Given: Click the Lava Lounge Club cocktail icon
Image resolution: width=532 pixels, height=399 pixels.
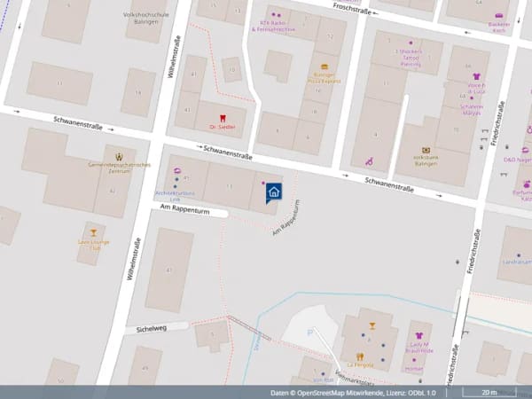Looking at the screenshot, I should [x=94, y=232].
